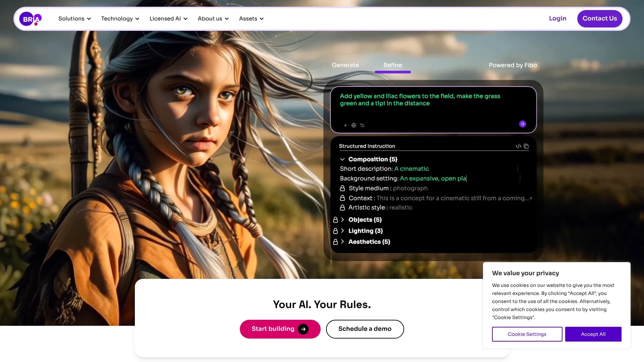This screenshot has height=362, width=644.
Task: Expand the Lighting section
Action: [342, 231]
